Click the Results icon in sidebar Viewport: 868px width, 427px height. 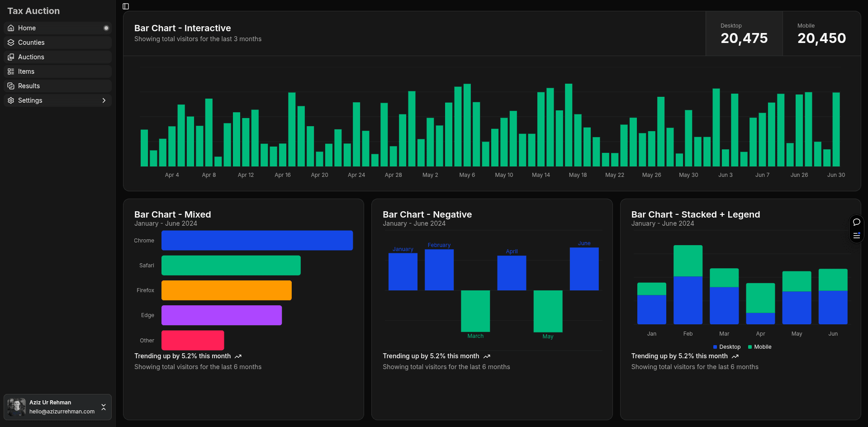(x=11, y=86)
